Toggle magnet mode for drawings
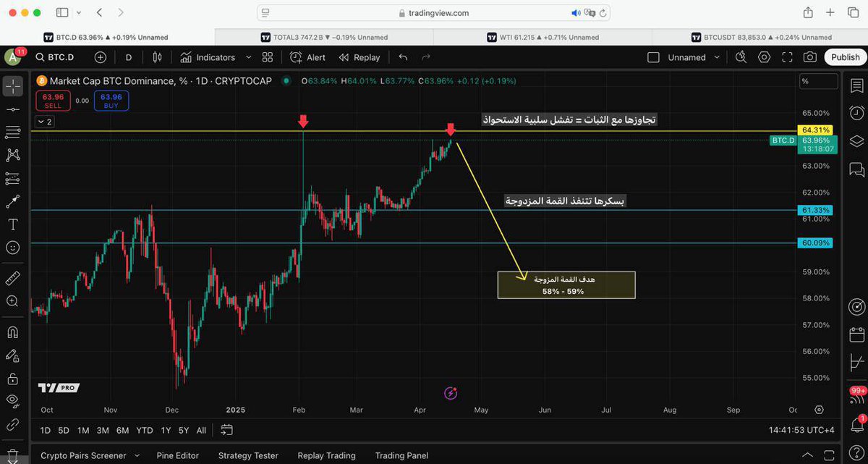 click(x=12, y=332)
